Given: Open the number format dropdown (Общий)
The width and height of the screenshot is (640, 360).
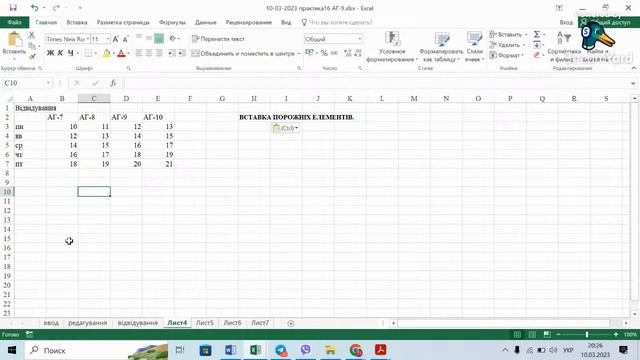Looking at the screenshot, I should (359, 39).
